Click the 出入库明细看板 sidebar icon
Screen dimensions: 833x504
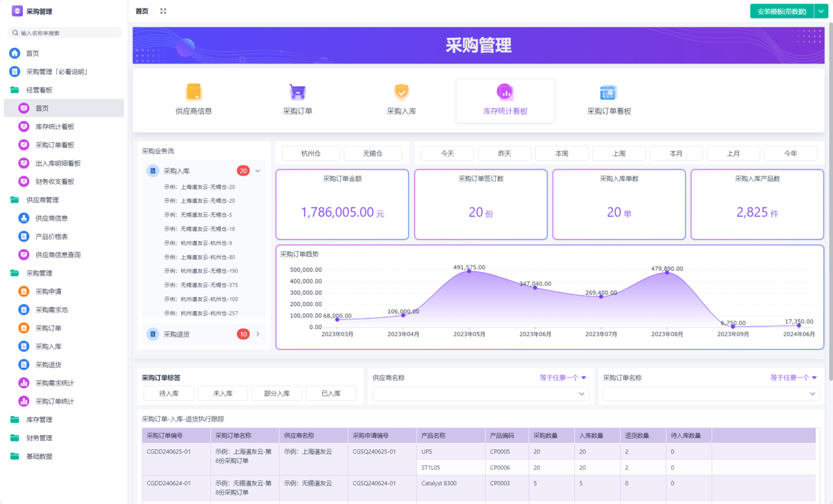24,163
